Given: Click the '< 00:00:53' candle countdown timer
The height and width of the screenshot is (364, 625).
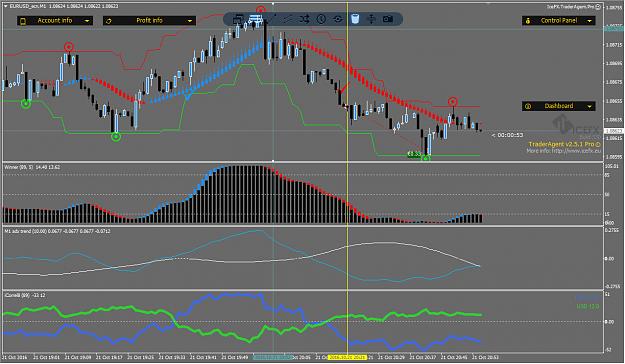Looking at the screenshot, I should click(x=507, y=135).
